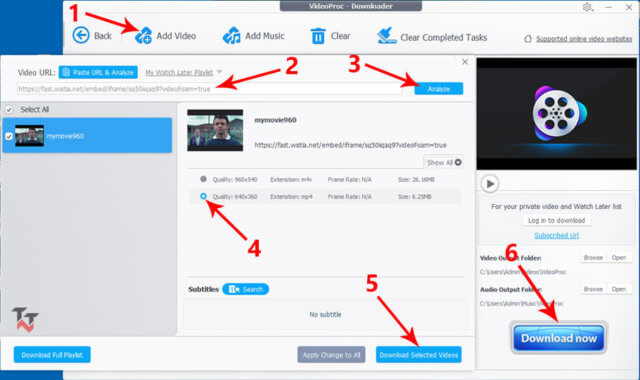This screenshot has width=640, height=380.
Task: Select the 640x360 mp4 quality option
Action: tap(203, 196)
